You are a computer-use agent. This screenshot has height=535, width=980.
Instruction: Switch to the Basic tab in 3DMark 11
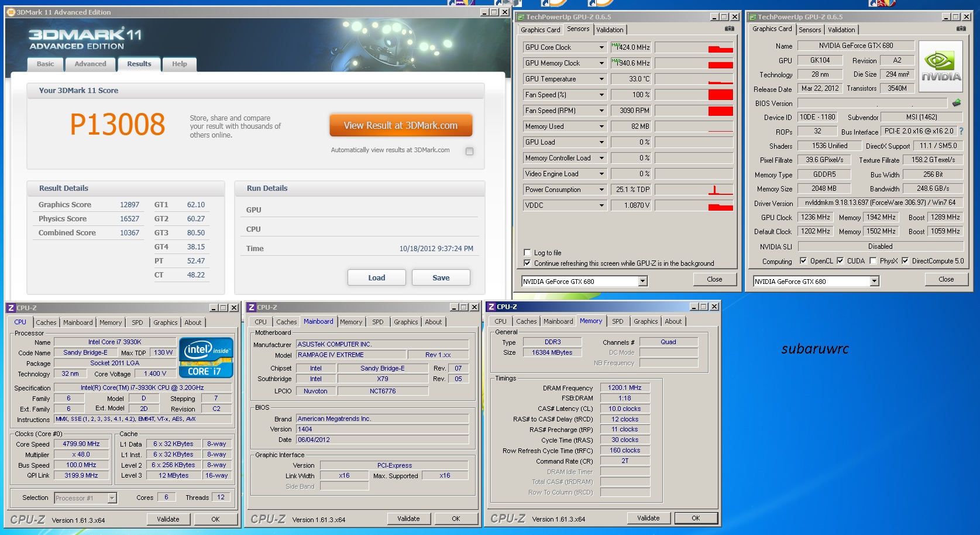[45, 64]
